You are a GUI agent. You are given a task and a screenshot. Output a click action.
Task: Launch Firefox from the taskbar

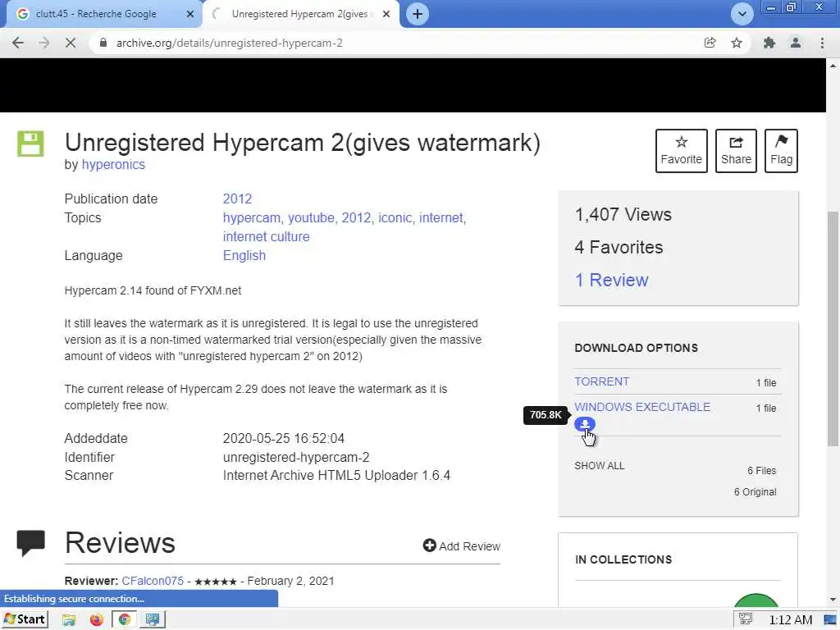[97, 620]
